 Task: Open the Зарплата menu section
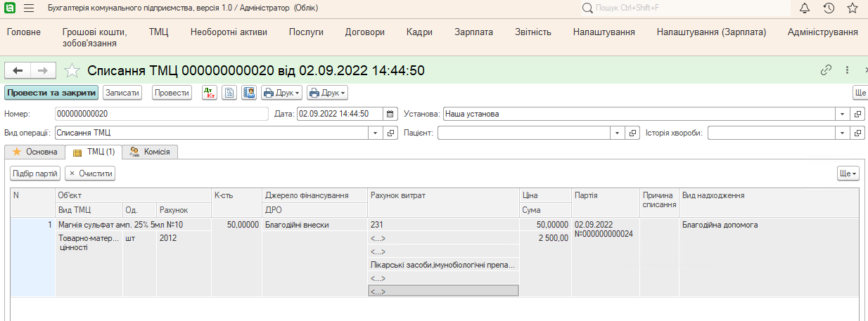click(x=473, y=32)
